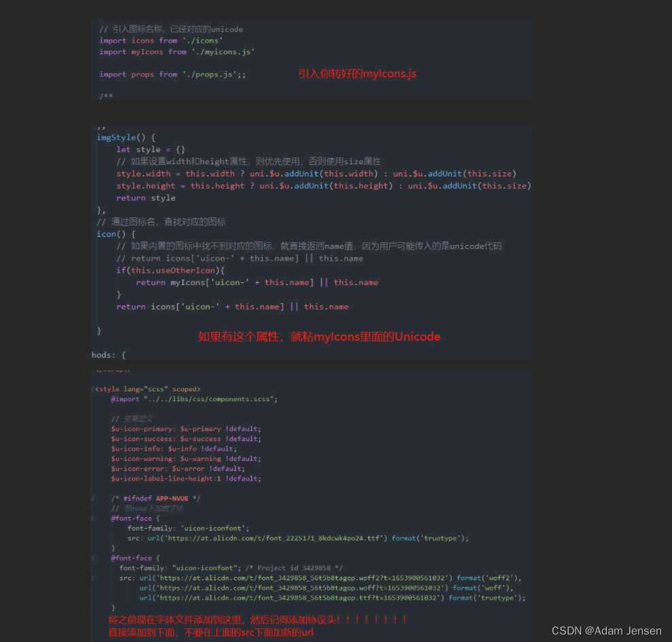
Task: Collapse the second @font-face block fold marker
Action: pos(92,559)
